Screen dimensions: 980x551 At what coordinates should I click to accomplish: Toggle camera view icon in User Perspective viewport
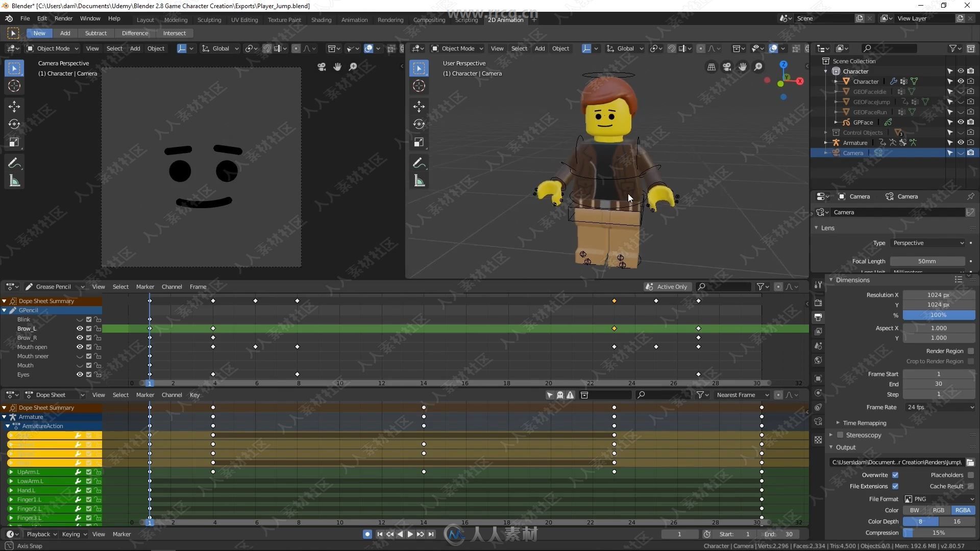727,67
